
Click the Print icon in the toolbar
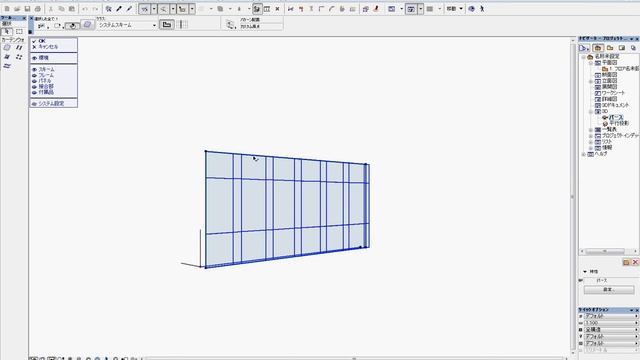[38, 9]
